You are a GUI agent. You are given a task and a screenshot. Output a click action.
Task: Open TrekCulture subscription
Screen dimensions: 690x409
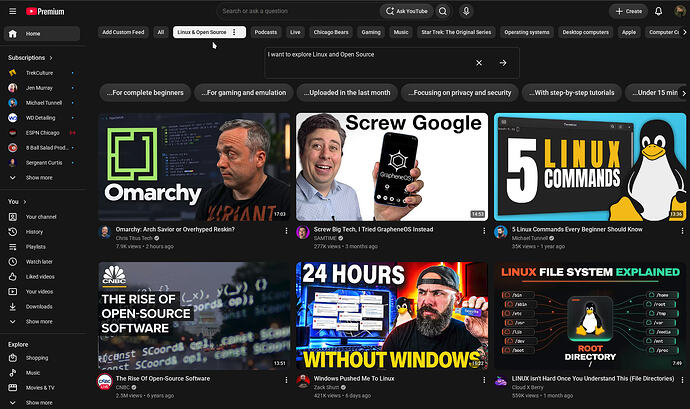42,73
